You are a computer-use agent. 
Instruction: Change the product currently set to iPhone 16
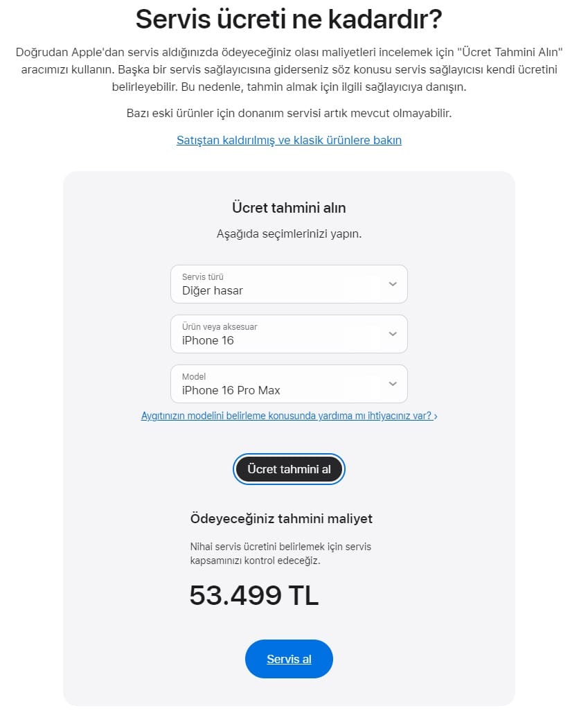click(289, 334)
